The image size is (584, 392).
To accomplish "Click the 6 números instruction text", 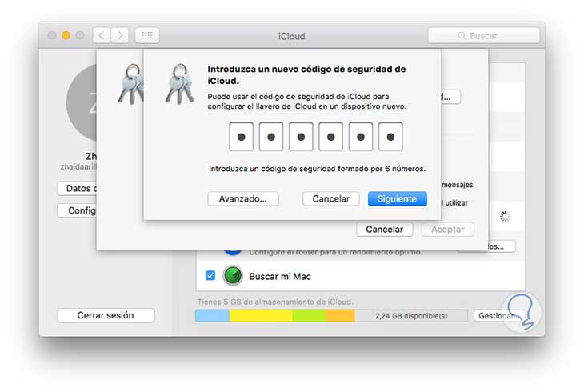I will click(317, 169).
